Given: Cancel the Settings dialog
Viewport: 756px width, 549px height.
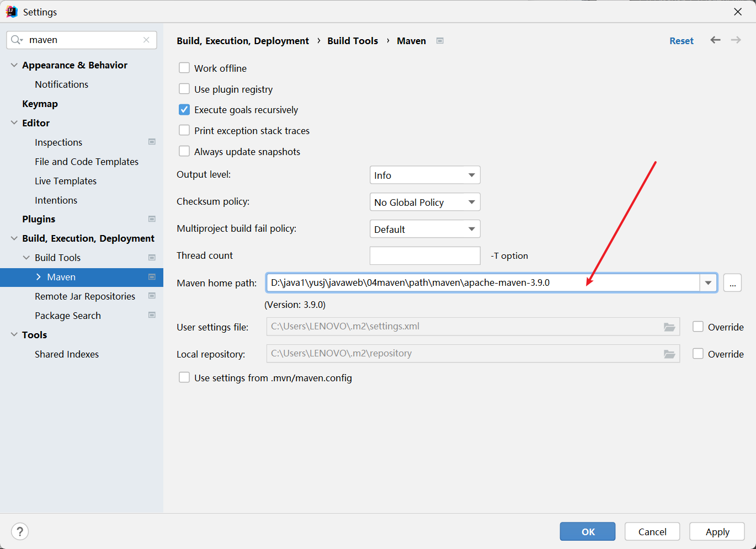Looking at the screenshot, I should coord(652,531).
